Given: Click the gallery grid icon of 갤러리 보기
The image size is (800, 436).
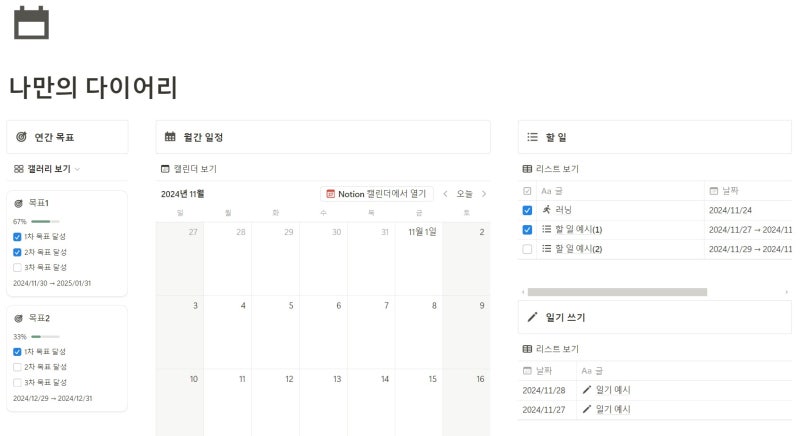Looking at the screenshot, I should (x=19, y=169).
